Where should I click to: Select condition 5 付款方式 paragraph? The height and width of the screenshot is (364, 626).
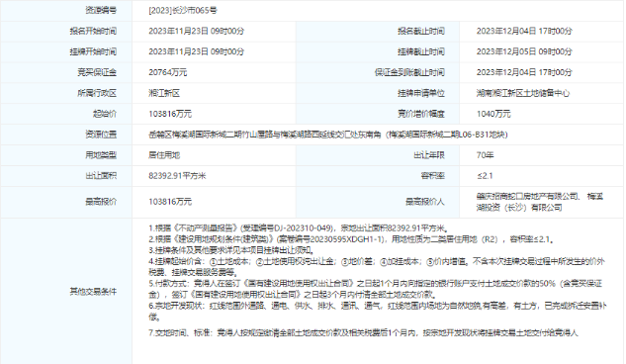pyautogui.click(x=375, y=290)
